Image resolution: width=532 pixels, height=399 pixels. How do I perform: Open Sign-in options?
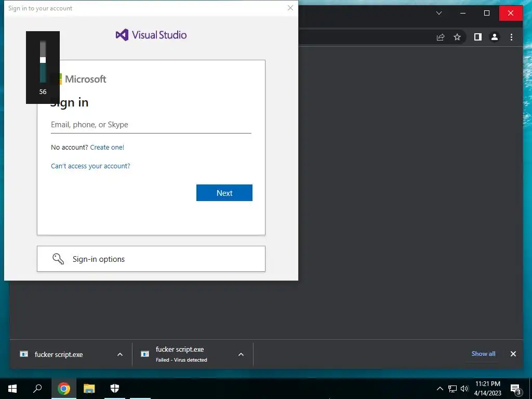point(151,259)
